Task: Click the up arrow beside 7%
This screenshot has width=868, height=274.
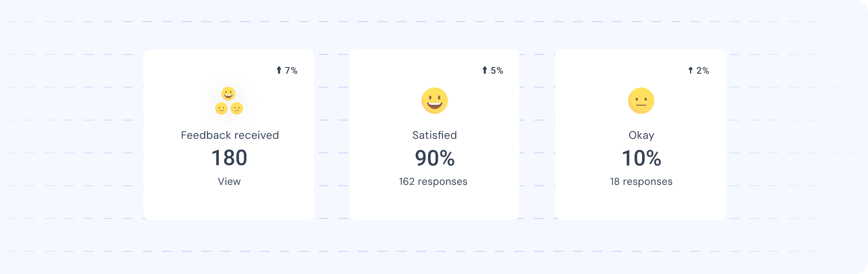Action: [279, 70]
